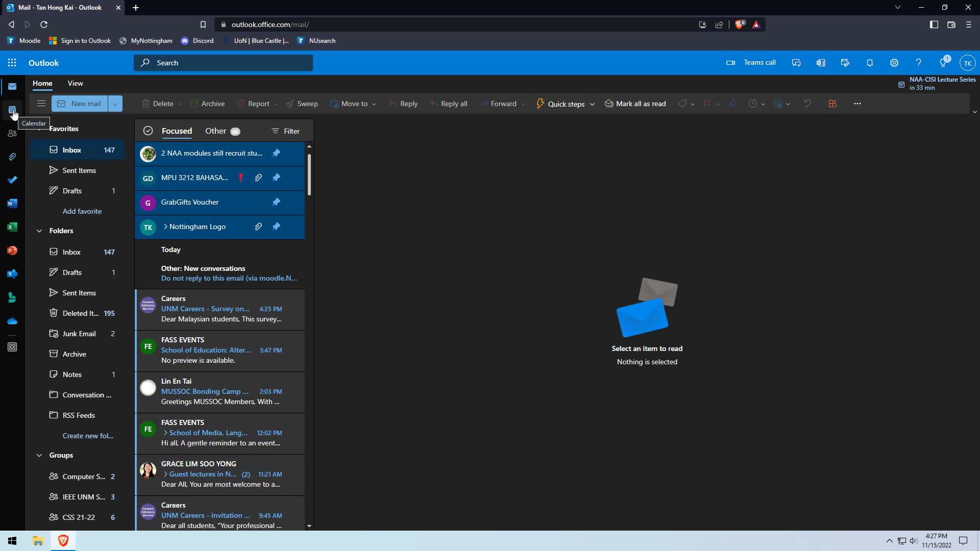Image resolution: width=980 pixels, height=551 pixels.
Task: Click Mark all as read button
Action: tap(635, 104)
